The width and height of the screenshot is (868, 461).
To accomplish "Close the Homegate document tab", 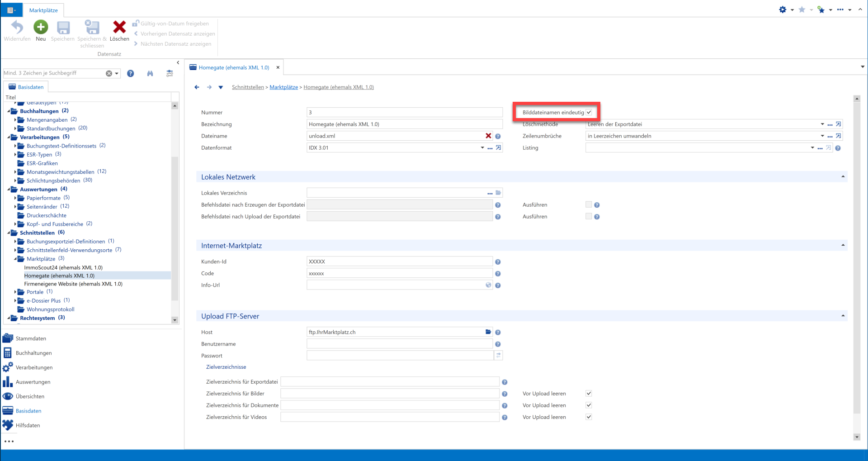I will point(278,67).
